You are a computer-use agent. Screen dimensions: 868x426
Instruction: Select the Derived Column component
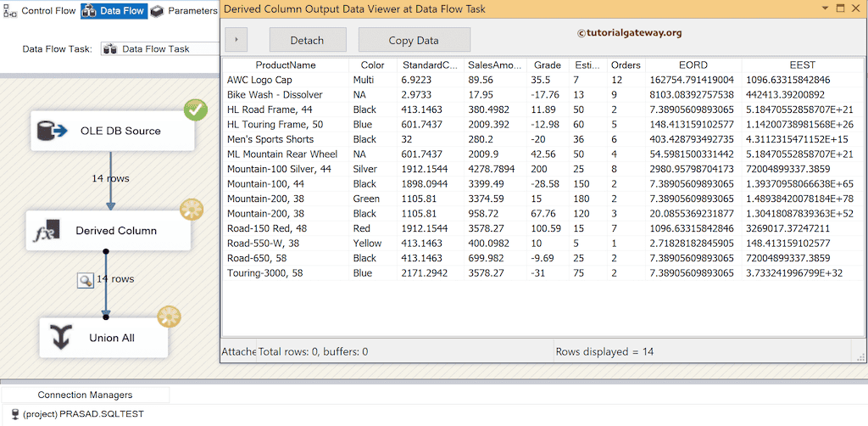[108, 231]
